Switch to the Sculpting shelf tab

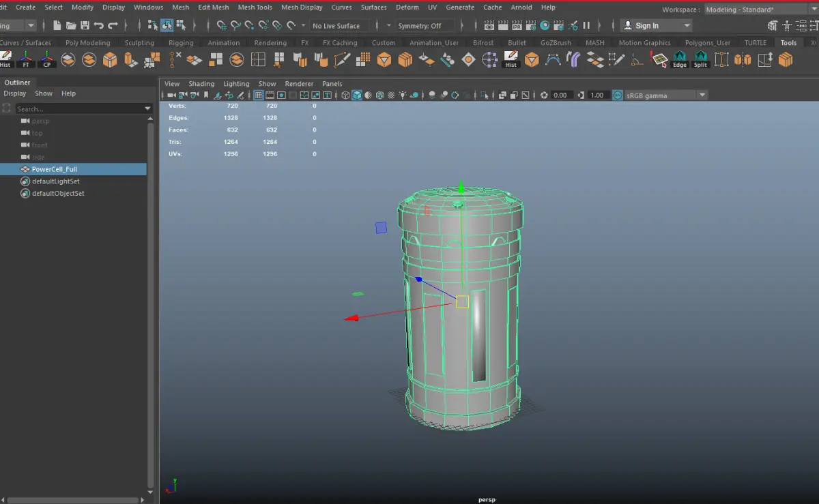tap(139, 42)
